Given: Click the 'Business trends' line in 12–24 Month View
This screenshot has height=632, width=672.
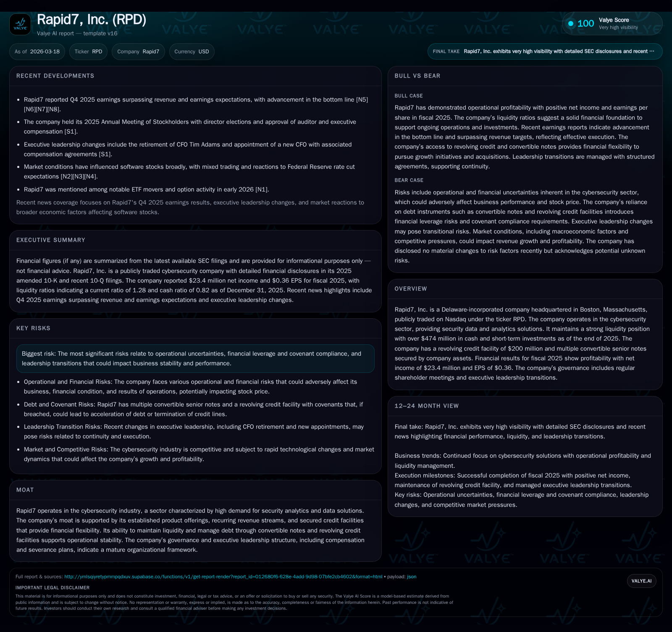Looking at the screenshot, I should coord(523,461).
